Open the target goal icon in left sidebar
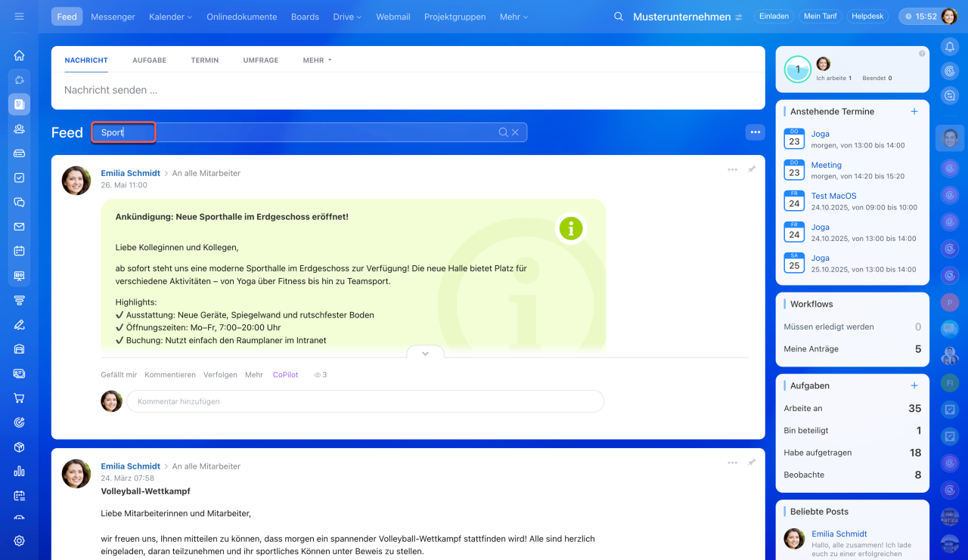968x560 pixels. click(x=19, y=422)
